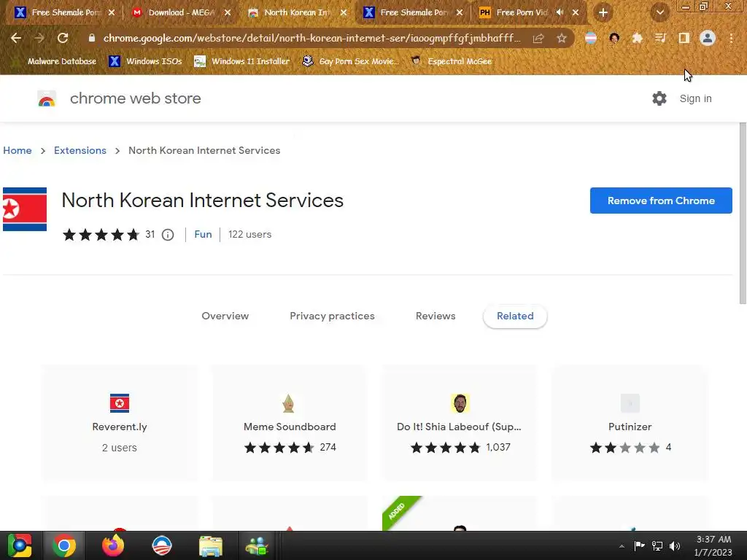Open the Espectral McGee bookmark
This screenshot has height=560, width=747.
coord(451,61)
